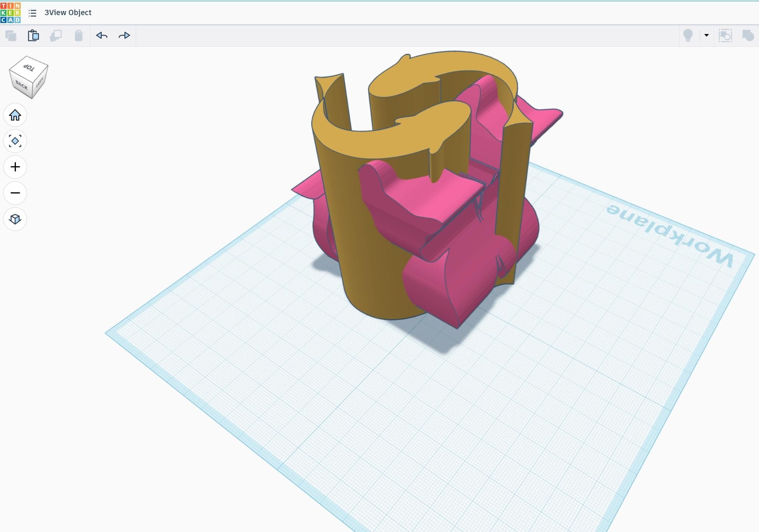The height and width of the screenshot is (532, 759).
Task: Switch to orthographic view cube icon
Action: coord(15,219)
